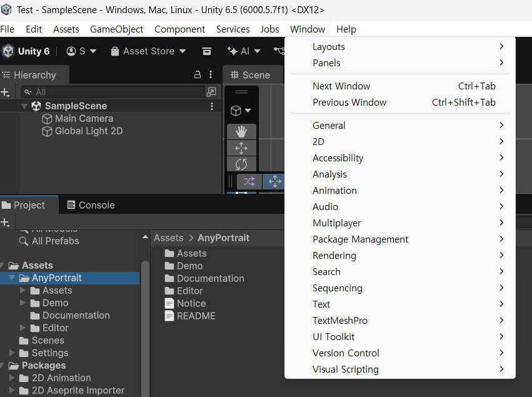Select Global Light 2D in Hierarchy
The image size is (532, 397).
tap(82, 131)
